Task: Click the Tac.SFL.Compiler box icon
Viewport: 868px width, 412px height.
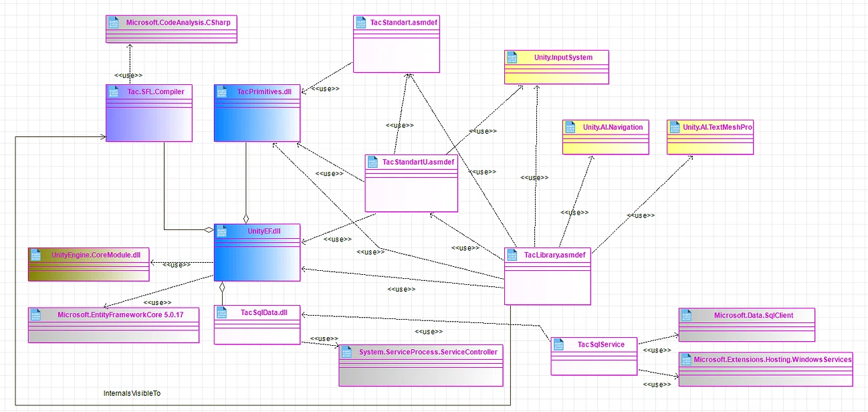Action: click(x=113, y=91)
